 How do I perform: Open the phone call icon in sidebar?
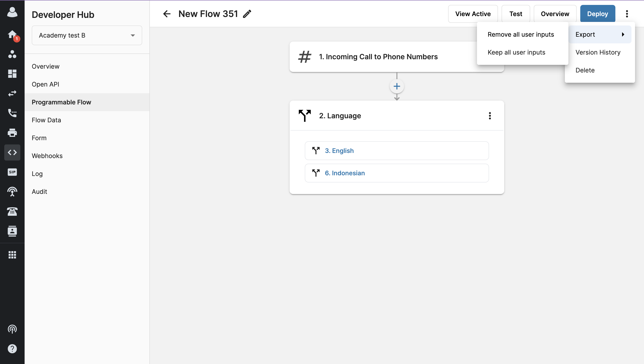(12, 113)
